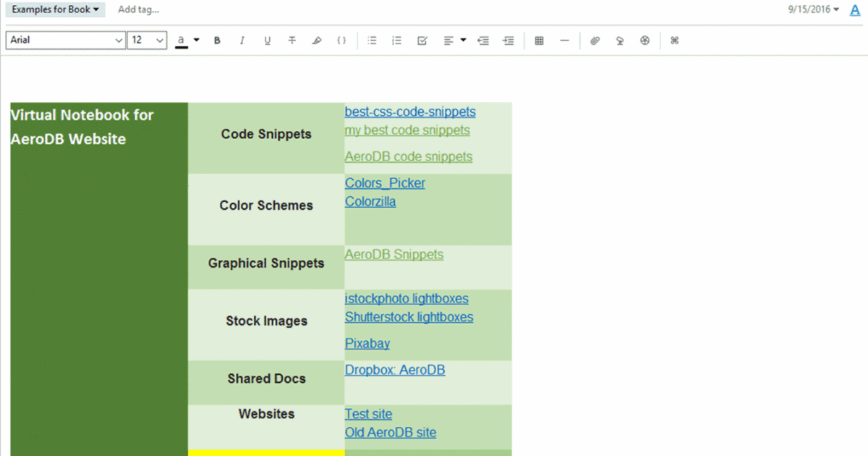Insert a horizontal divider line
This screenshot has height=456, width=868.
[x=565, y=40]
